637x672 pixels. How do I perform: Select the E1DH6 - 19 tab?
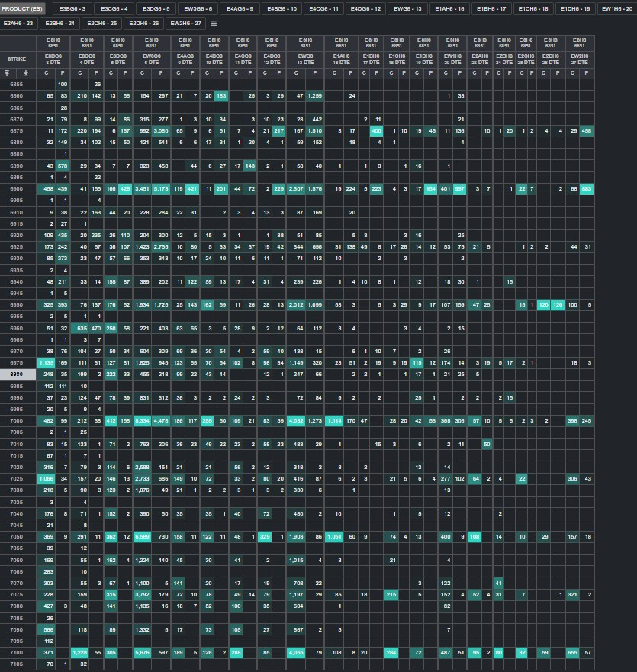(x=575, y=8)
